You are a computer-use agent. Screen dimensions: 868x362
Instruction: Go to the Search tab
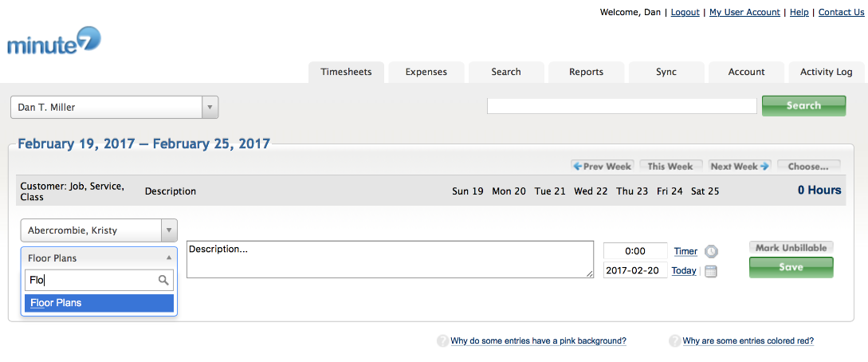point(506,72)
